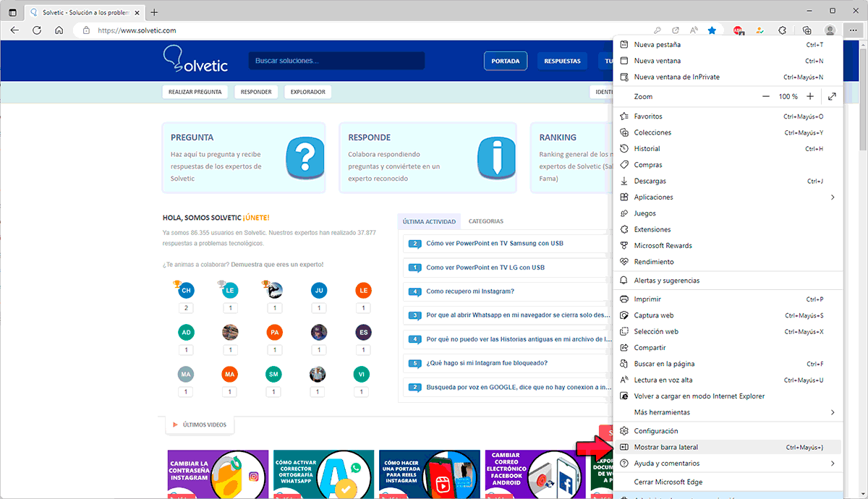Expand the Aplicaciones submenu

click(728, 197)
